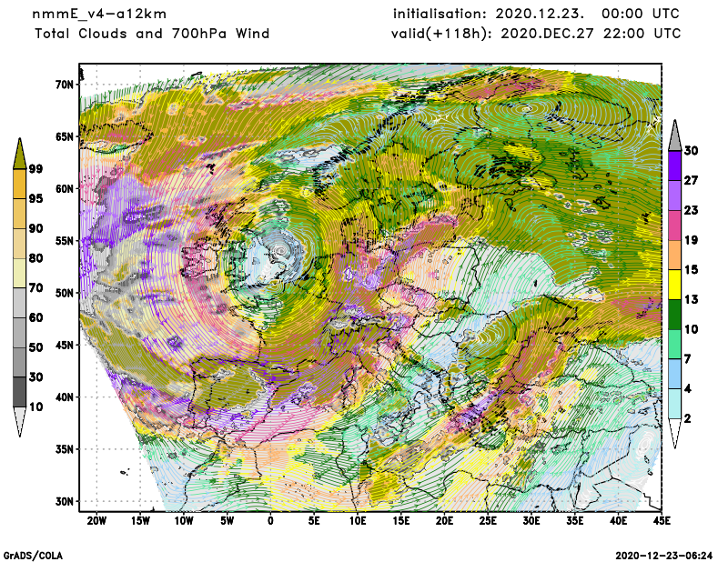The width and height of the screenshot is (728, 562).
Task: Click the white bottom arrow of the wind colorbar
Action: click(x=674, y=434)
